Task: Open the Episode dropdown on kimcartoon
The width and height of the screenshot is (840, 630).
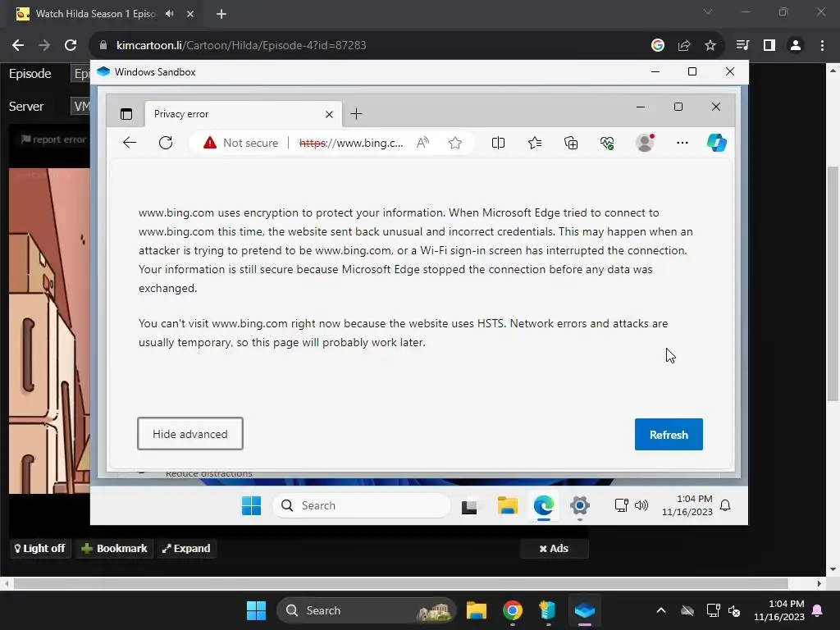Action: point(80,74)
